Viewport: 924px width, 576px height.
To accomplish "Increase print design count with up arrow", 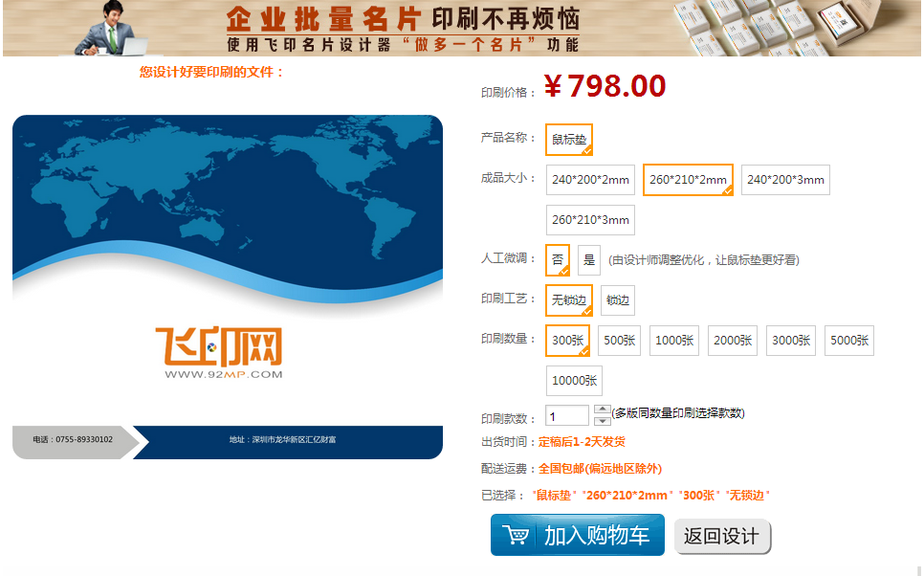I will coord(603,410).
